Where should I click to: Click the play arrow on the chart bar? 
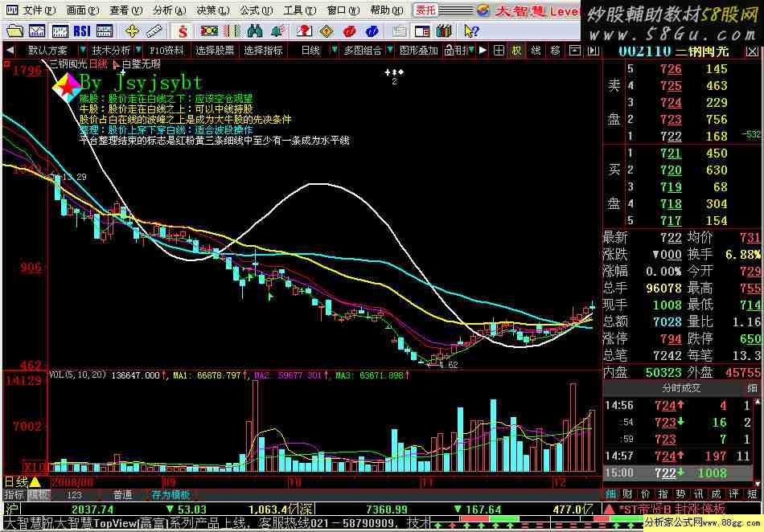pyautogui.click(x=483, y=50)
